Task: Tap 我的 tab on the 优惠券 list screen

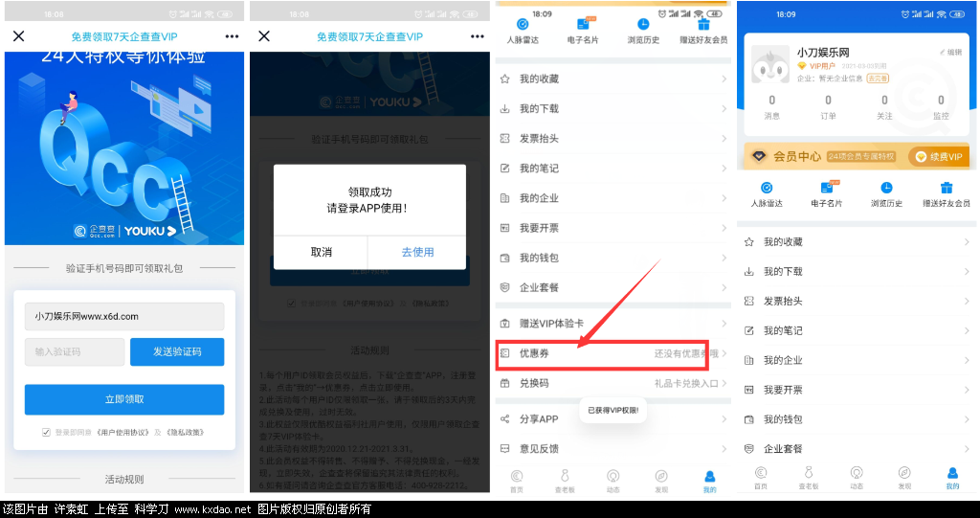Action: (709, 480)
